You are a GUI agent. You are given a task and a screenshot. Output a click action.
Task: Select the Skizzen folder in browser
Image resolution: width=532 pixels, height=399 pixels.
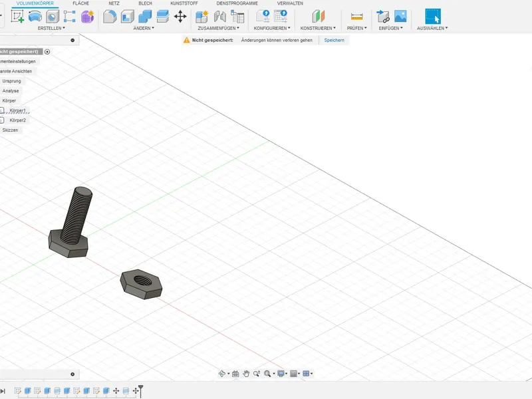[10, 130]
